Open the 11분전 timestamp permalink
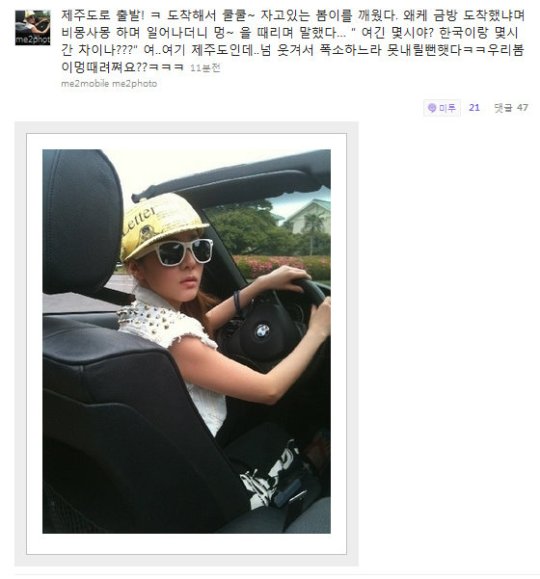540x579 pixels. (x=205, y=68)
